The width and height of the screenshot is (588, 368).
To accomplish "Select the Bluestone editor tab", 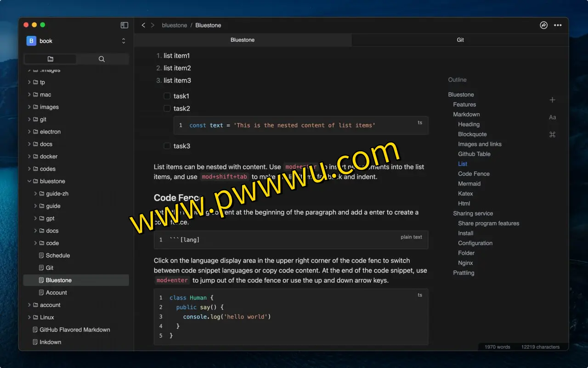I will 243,40.
